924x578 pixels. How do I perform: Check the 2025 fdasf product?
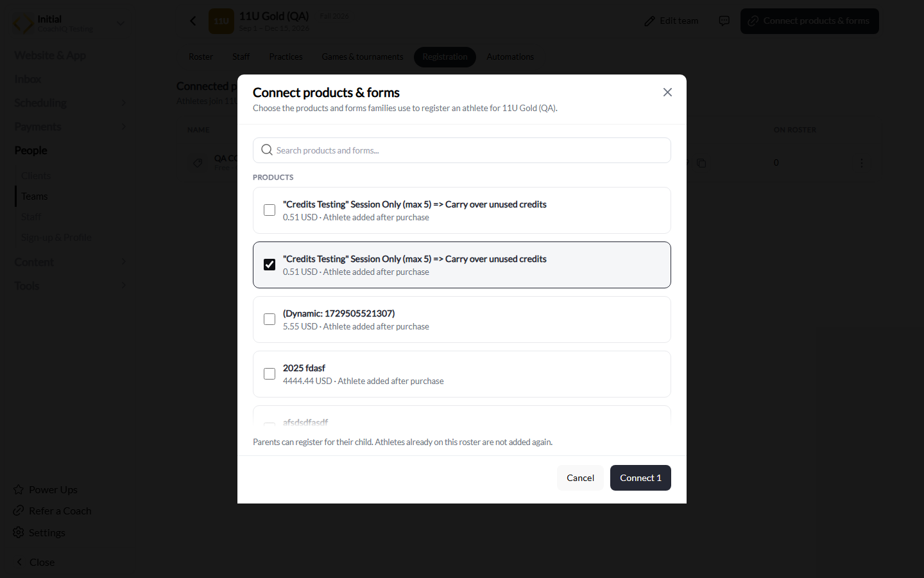[x=269, y=374]
